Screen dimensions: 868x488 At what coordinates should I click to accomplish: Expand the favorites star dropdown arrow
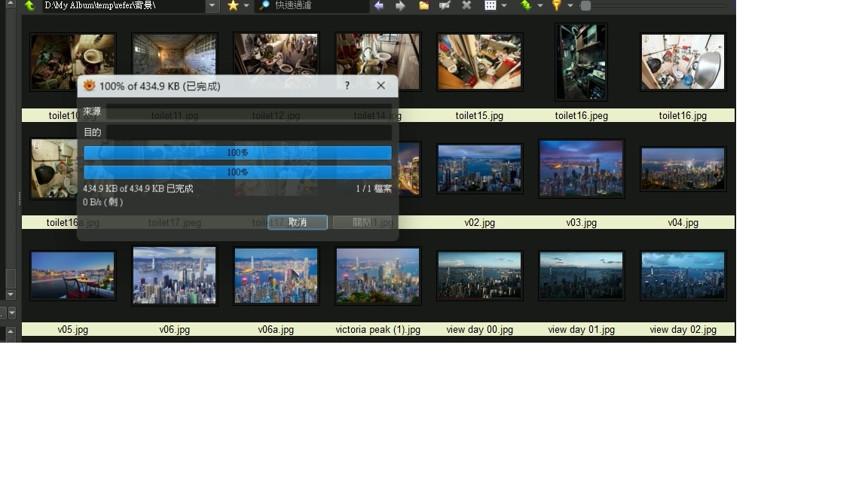pyautogui.click(x=246, y=5)
